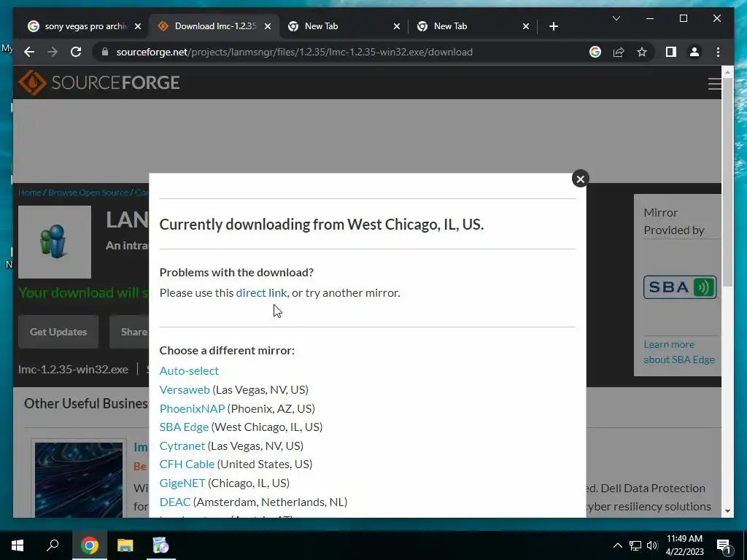Bookmark this page with the star icon
Image resolution: width=747 pixels, height=560 pixels.
click(642, 52)
